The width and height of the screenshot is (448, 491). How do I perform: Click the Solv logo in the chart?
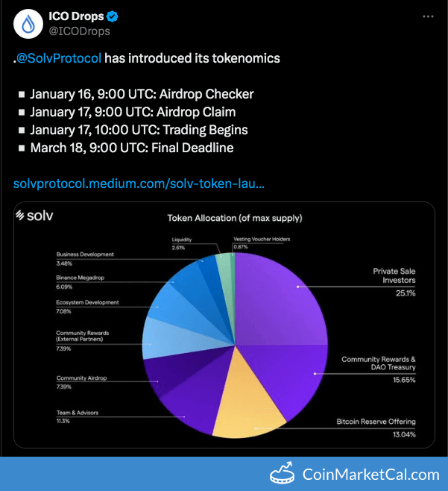pyautogui.click(x=35, y=217)
